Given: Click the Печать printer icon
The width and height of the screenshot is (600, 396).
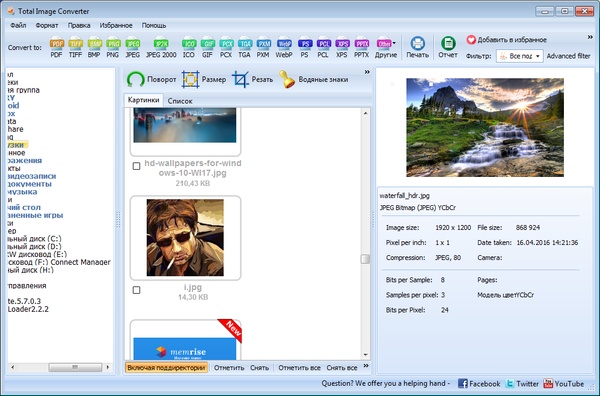Looking at the screenshot, I should click(x=417, y=47).
